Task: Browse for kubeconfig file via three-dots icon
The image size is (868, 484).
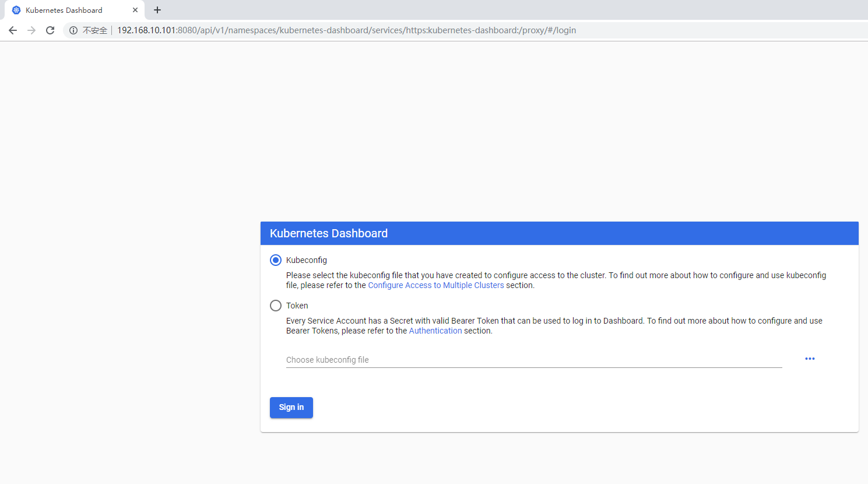Action: [x=810, y=359]
